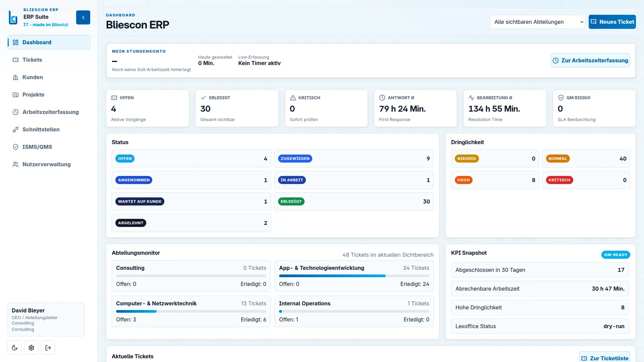The image size is (644, 362).
Task: Select the WARTET AUF KUNDE badge
Action: point(140,202)
